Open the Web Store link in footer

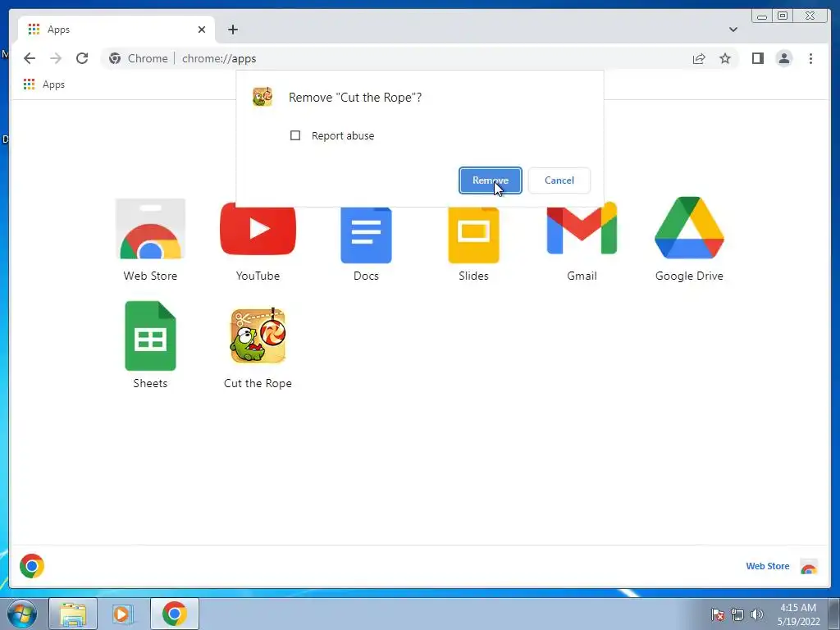click(x=767, y=566)
